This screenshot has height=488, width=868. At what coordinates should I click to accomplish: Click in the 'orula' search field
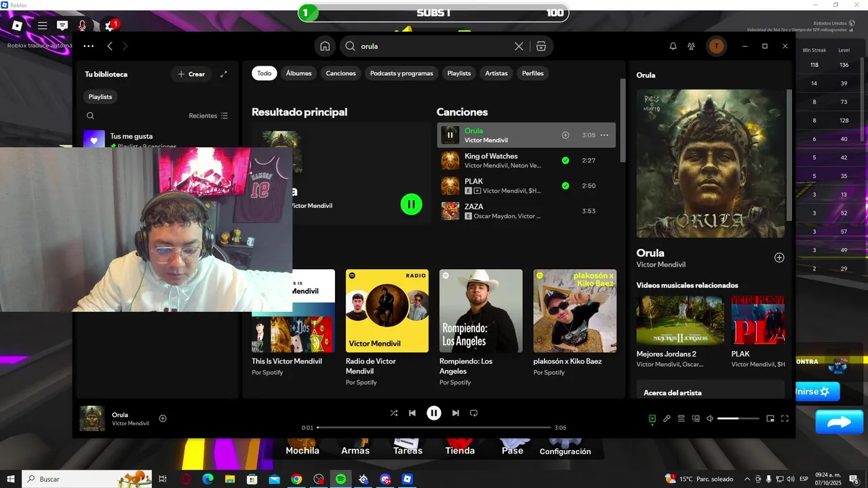[x=435, y=46]
